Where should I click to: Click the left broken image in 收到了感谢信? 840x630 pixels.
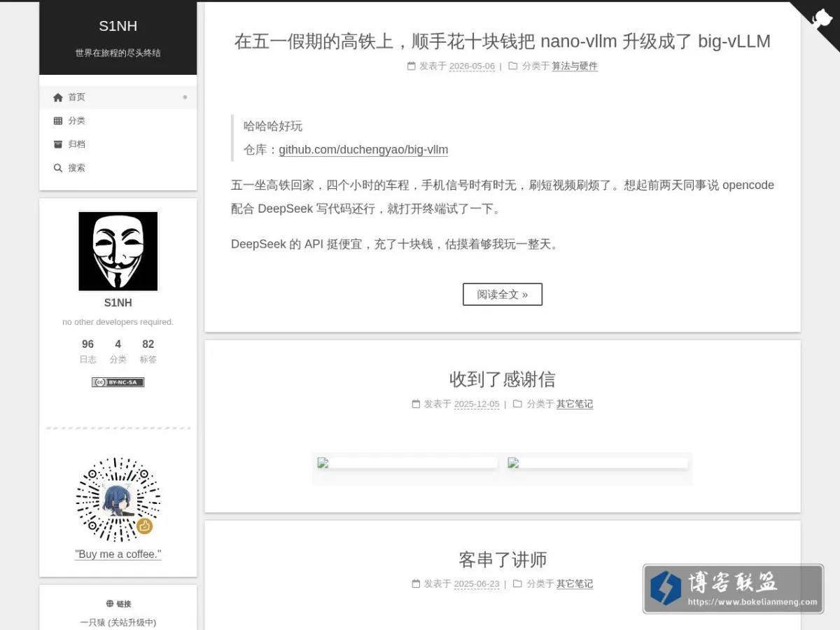pyautogui.click(x=407, y=463)
